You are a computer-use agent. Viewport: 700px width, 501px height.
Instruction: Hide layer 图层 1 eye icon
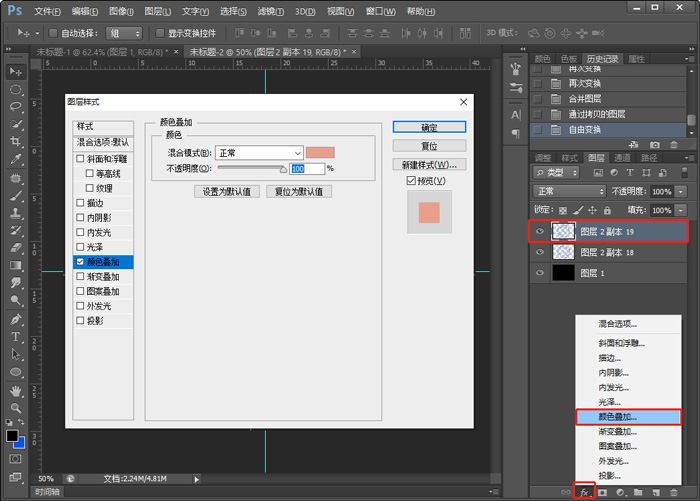click(540, 272)
